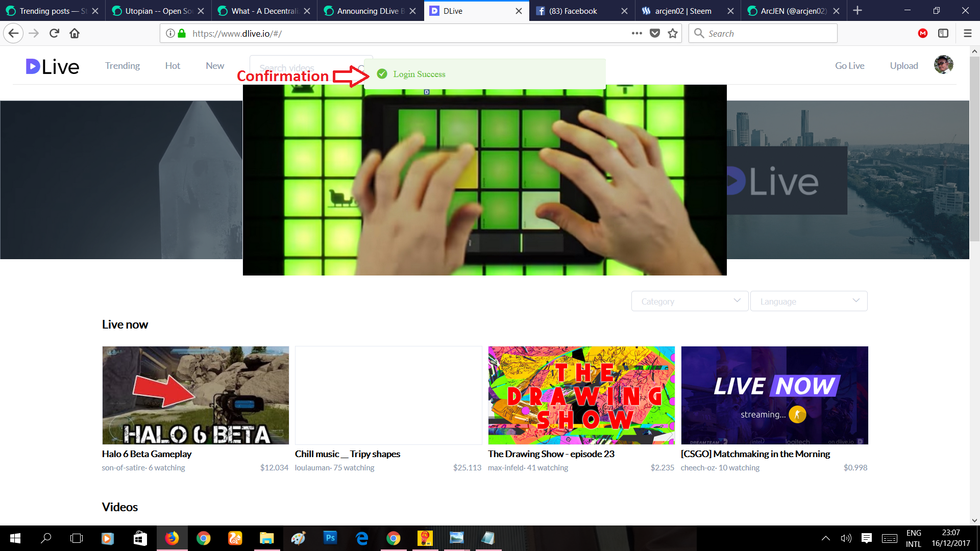Click the blank Chill music thumbnail
Image resolution: width=980 pixels, height=551 pixels.
[x=388, y=395]
